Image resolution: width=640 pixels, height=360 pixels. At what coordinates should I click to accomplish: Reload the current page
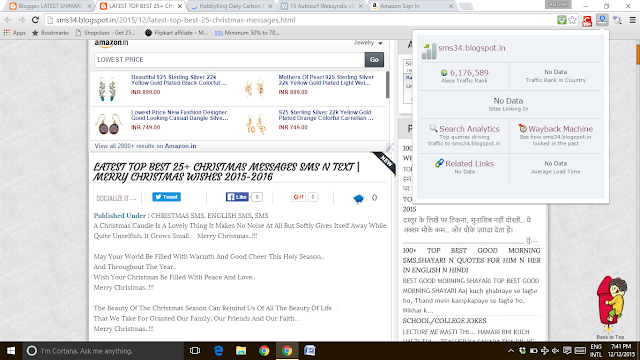click(x=35, y=20)
